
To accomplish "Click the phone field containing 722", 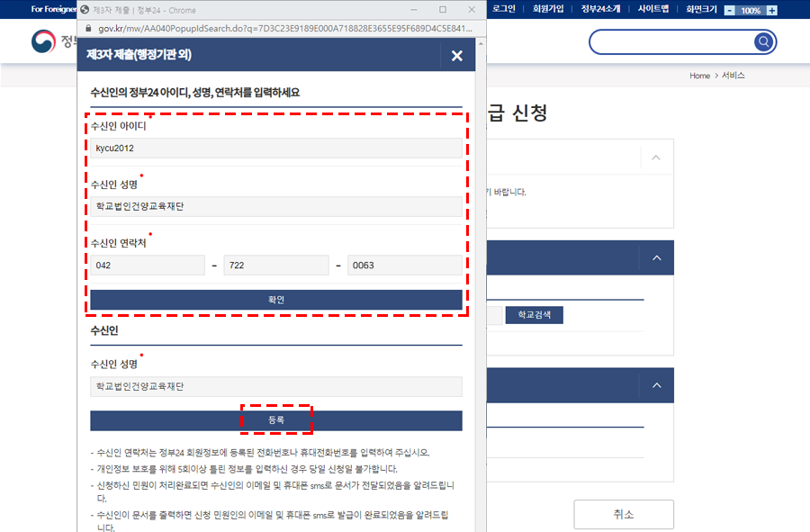I will (275, 266).
